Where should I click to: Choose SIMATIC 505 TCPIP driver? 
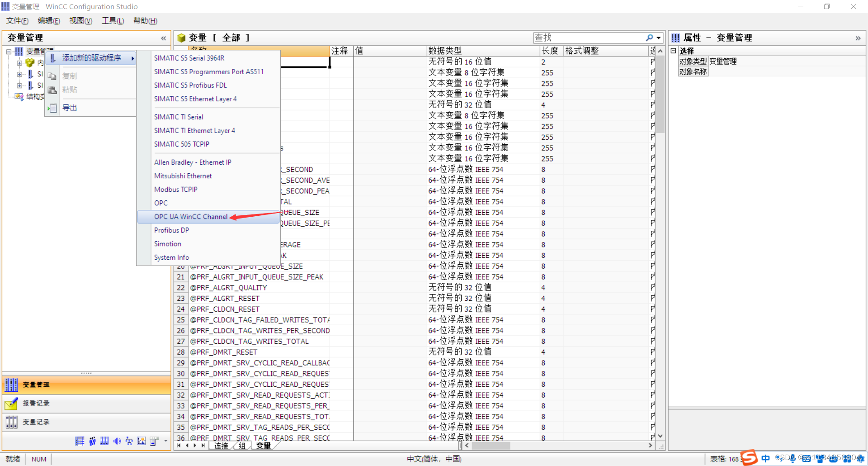[x=208, y=144]
